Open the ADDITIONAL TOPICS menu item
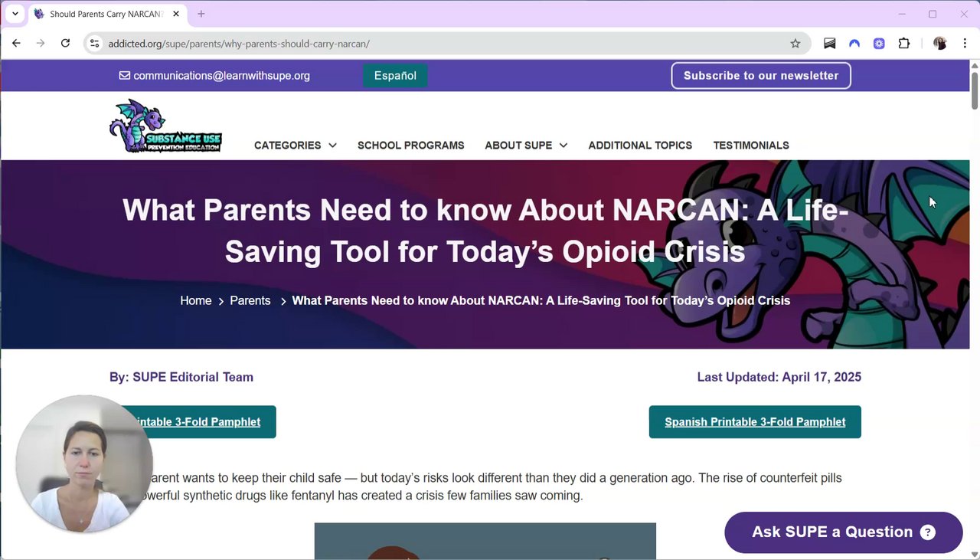Image resolution: width=980 pixels, height=560 pixels. point(640,146)
